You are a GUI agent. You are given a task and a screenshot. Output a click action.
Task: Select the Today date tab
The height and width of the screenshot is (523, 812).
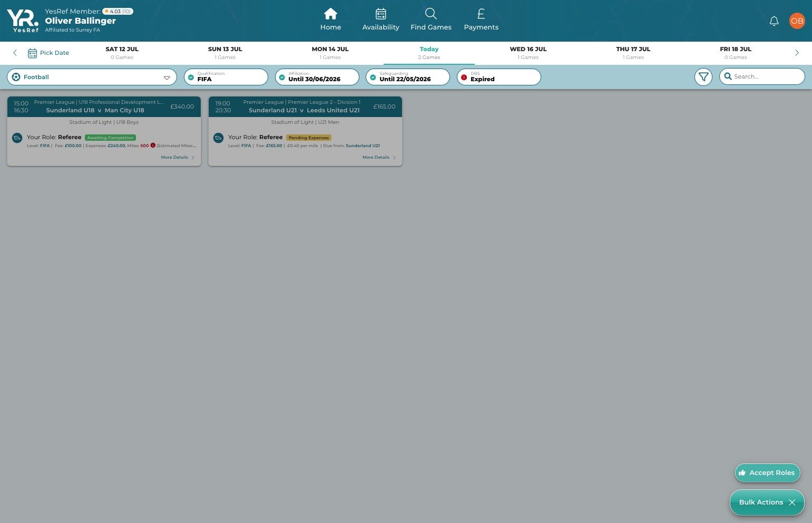coord(429,53)
